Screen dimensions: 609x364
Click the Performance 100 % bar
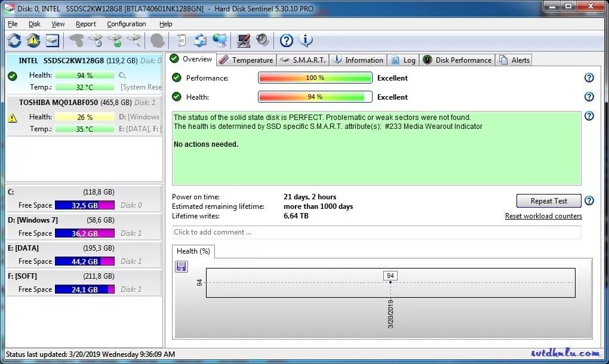pos(315,78)
